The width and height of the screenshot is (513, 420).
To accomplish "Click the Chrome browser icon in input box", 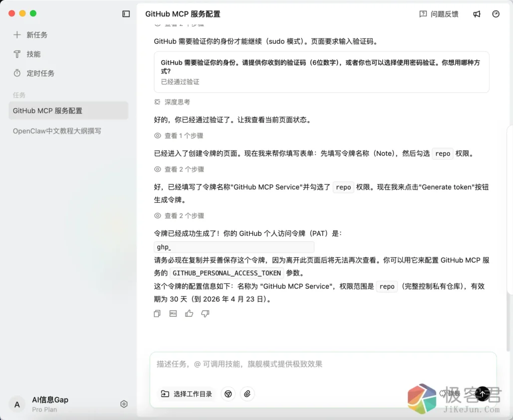I will (228, 394).
